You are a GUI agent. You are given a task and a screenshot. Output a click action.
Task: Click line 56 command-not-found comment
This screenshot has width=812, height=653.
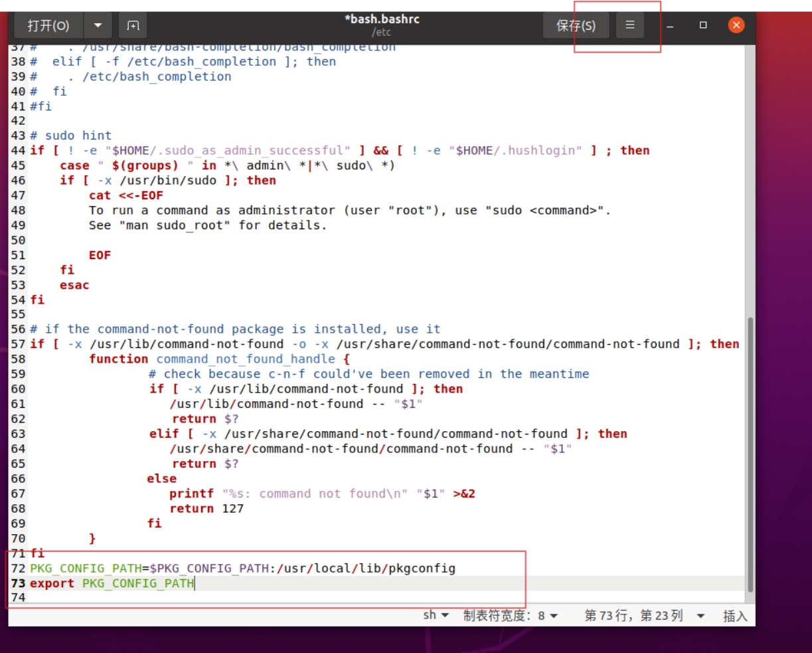coord(235,329)
